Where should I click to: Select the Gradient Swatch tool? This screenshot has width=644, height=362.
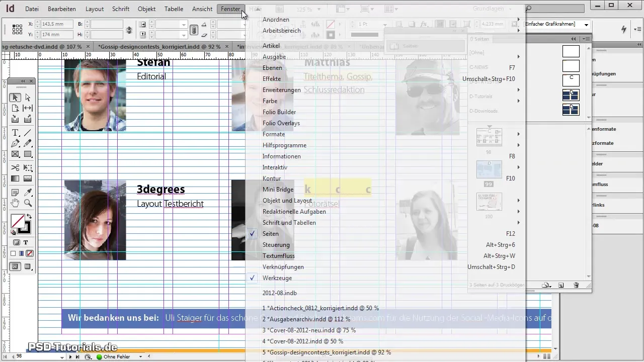pyautogui.click(x=15, y=178)
